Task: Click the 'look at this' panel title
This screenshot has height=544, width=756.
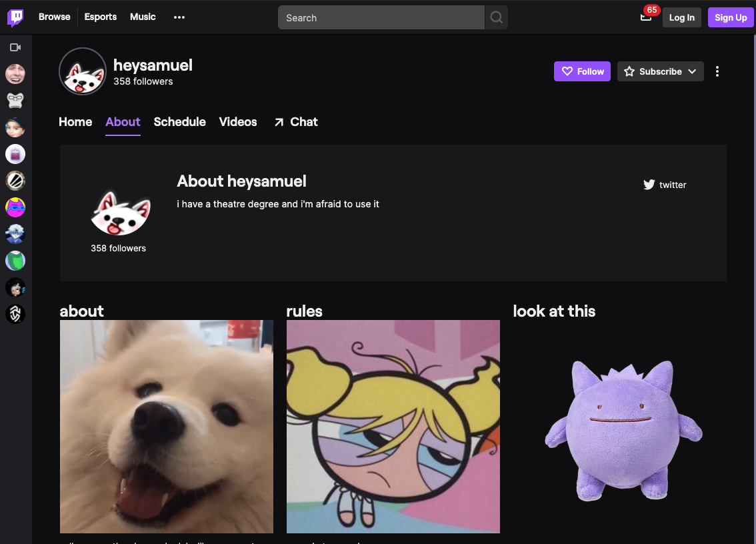Action: (554, 311)
